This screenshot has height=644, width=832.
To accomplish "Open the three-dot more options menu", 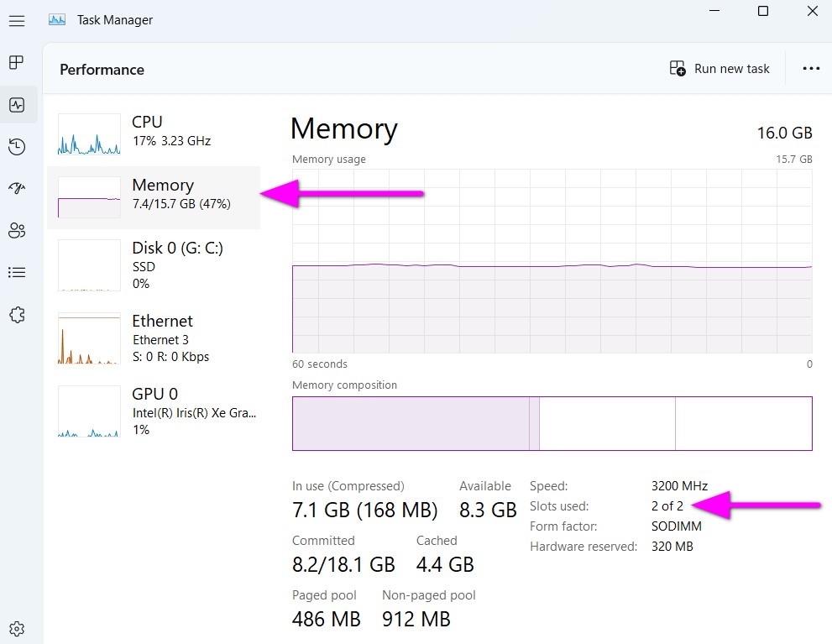I will [x=811, y=69].
